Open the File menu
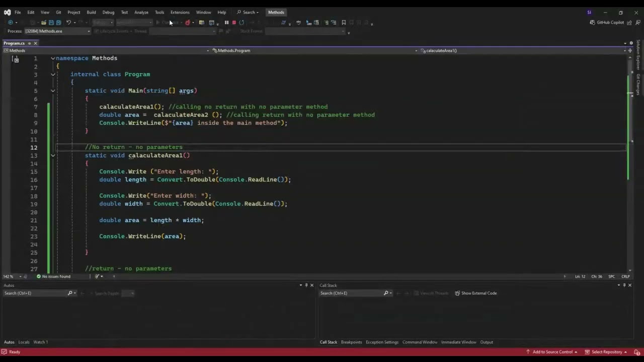644x362 pixels. [18, 12]
